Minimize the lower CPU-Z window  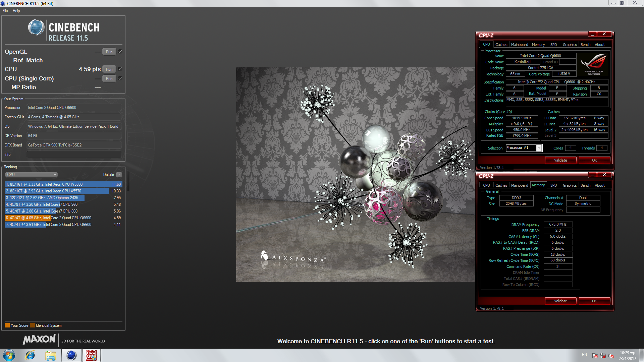[593, 175]
